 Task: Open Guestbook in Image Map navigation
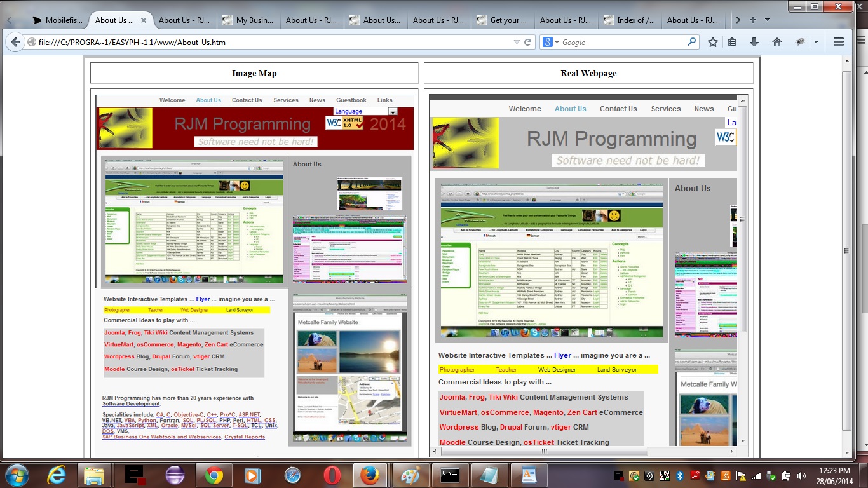pos(351,100)
